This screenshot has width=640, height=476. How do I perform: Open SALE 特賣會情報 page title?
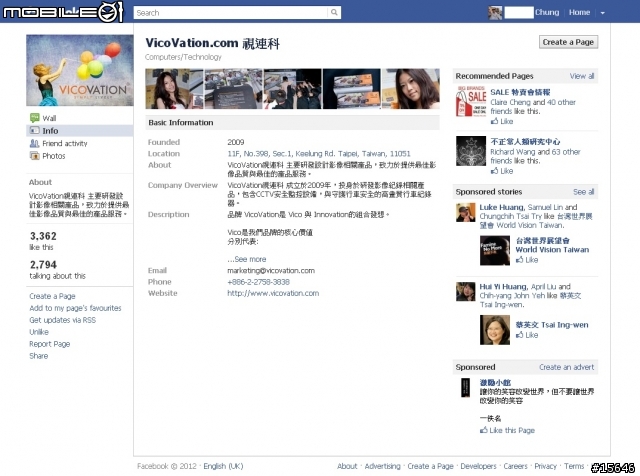coord(520,92)
